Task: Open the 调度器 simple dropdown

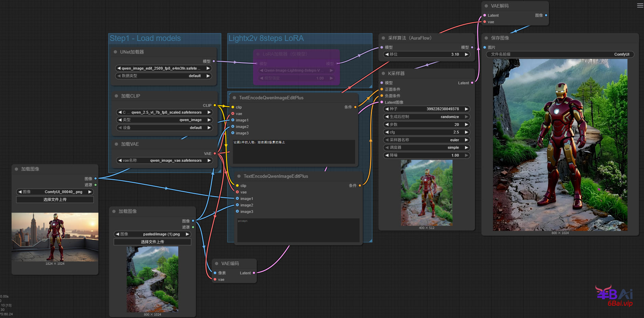Action: point(426,148)
